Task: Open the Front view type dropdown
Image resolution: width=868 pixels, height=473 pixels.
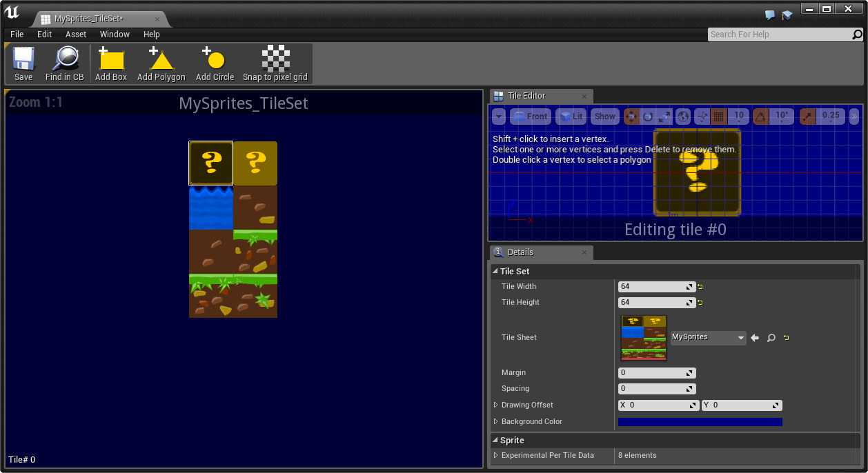Action: pos(531,117)
